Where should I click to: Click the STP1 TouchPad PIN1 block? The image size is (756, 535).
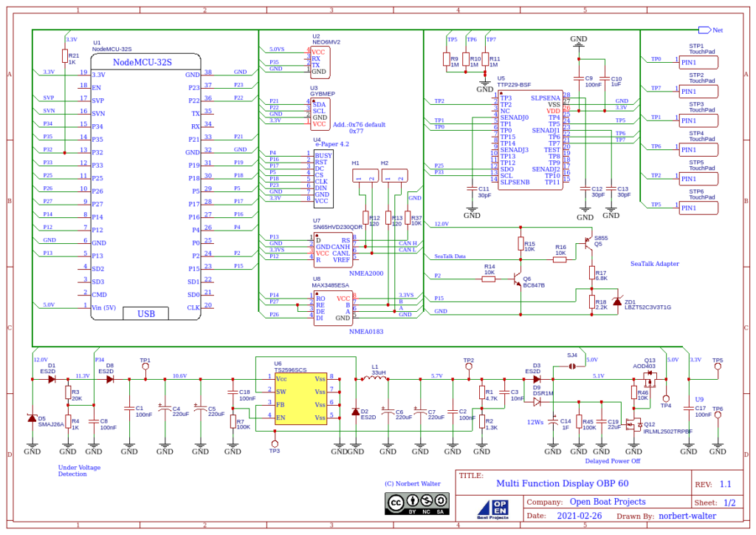(698, 62)
